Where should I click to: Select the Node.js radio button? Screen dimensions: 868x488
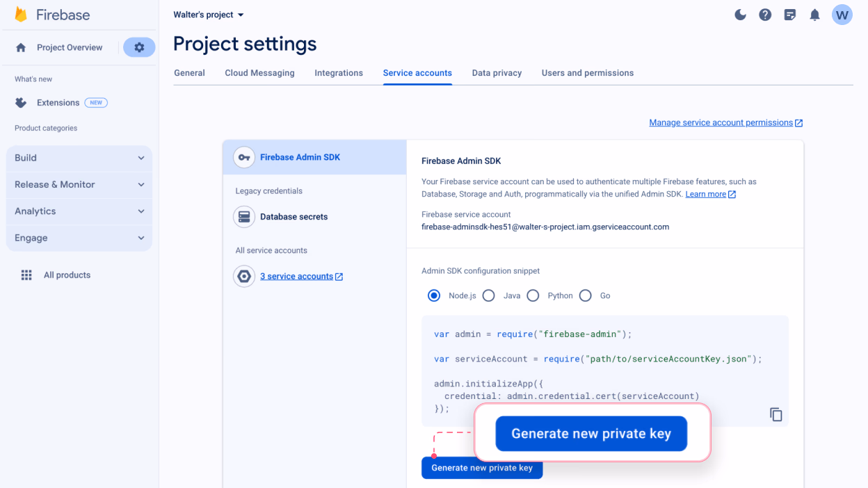point(434,295)
